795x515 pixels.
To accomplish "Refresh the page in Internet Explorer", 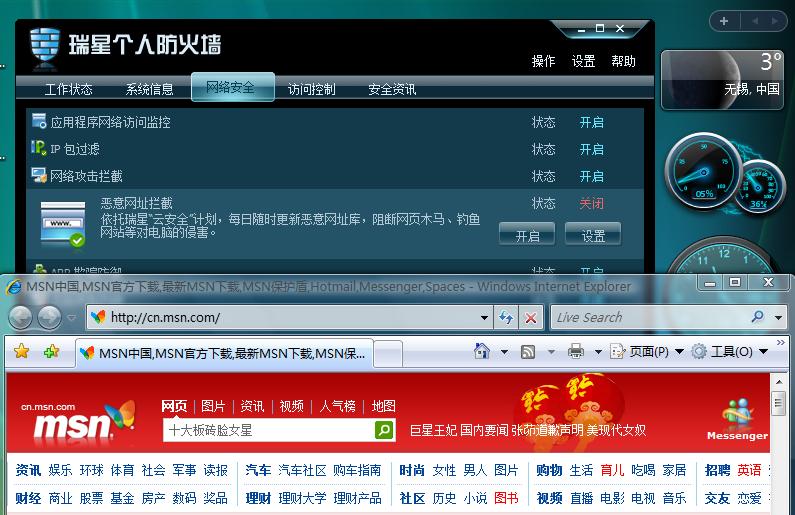I will coord(506,317).
